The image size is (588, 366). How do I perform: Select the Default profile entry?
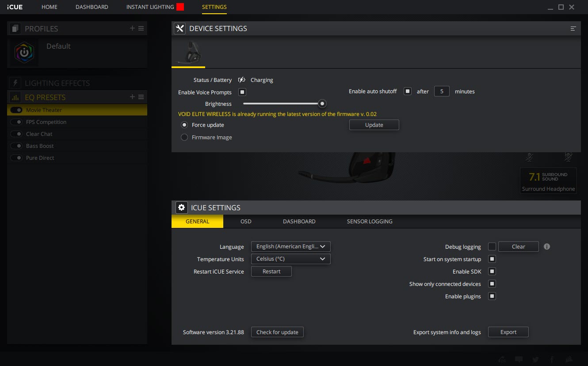tap(77, 53)
